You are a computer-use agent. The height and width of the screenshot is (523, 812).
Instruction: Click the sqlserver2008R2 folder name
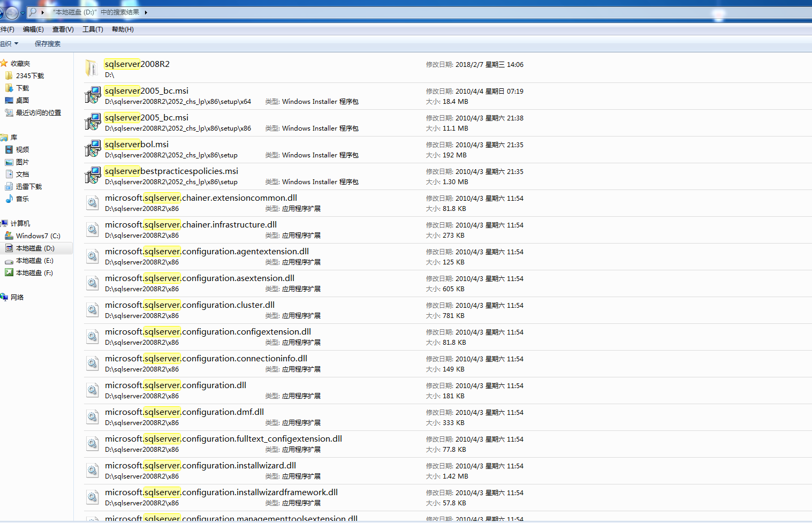click(137, 64)
